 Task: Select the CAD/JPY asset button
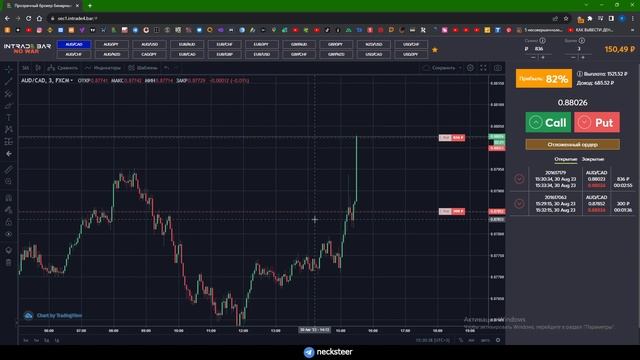[149, 54]
